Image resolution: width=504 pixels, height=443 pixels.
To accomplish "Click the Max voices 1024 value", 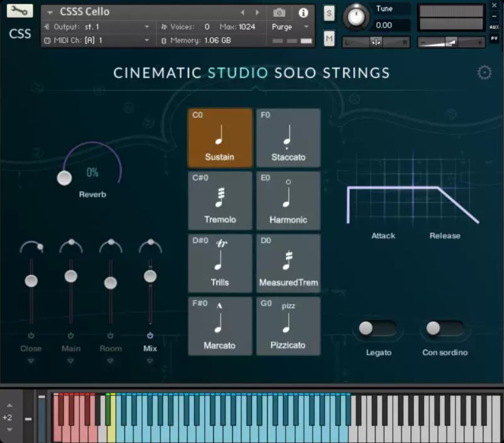I will 247,27.
